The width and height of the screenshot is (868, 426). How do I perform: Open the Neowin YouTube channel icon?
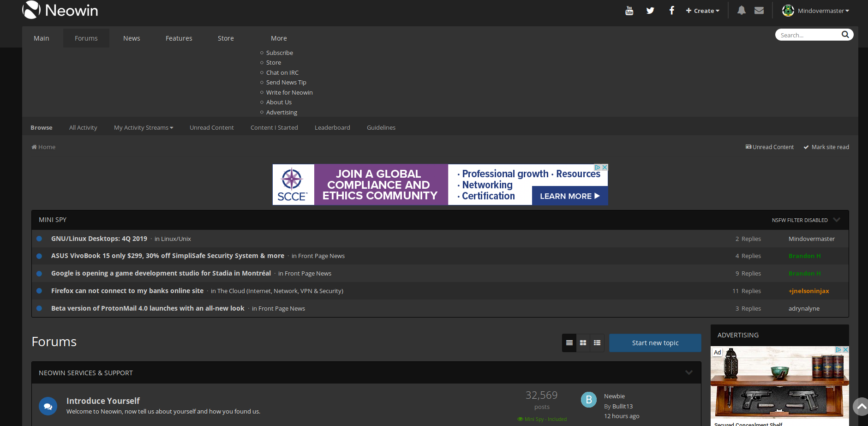(629, 11)
